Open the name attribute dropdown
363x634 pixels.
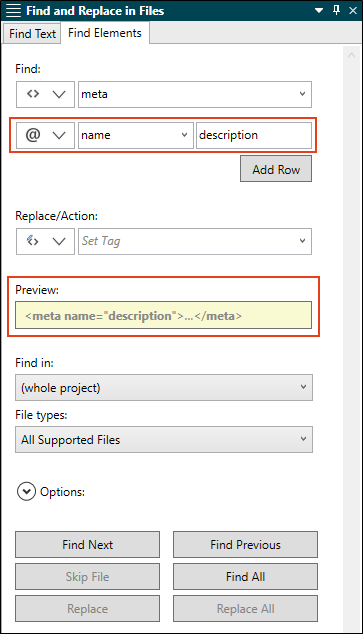[184, 135]
